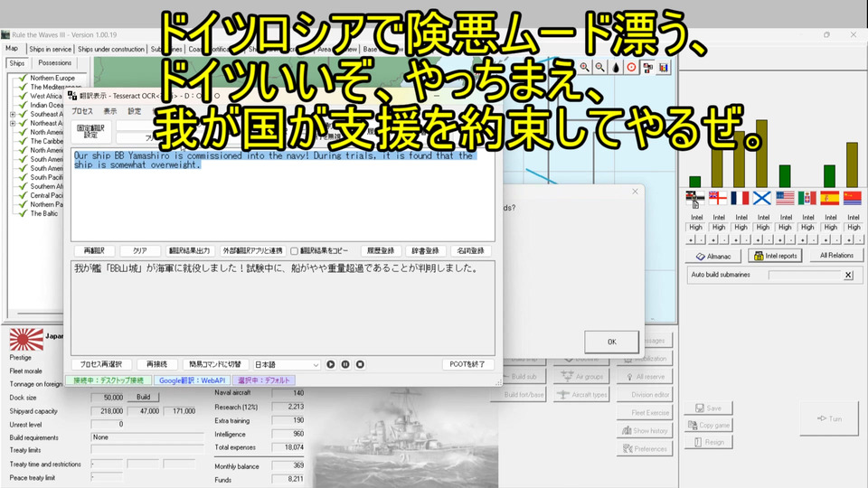
Task: Click the Save game button
Action: click(x=708, y=408)
